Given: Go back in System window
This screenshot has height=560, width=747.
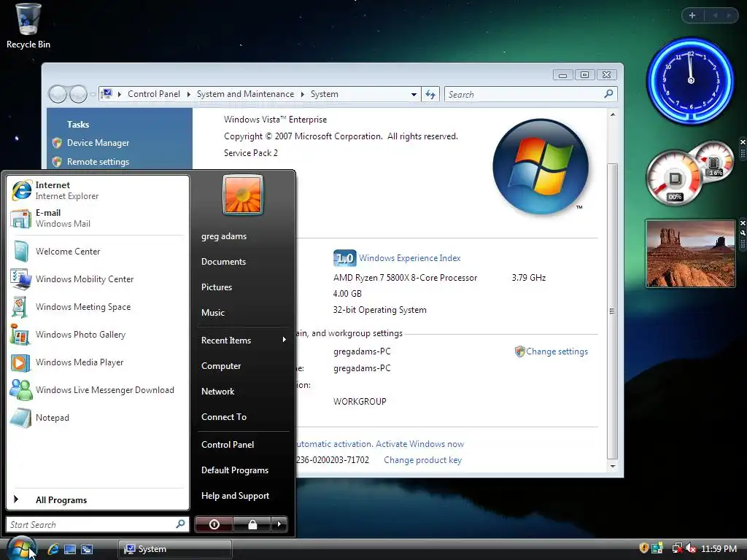Looking at the screenshot, I should [x=58, y=94].
